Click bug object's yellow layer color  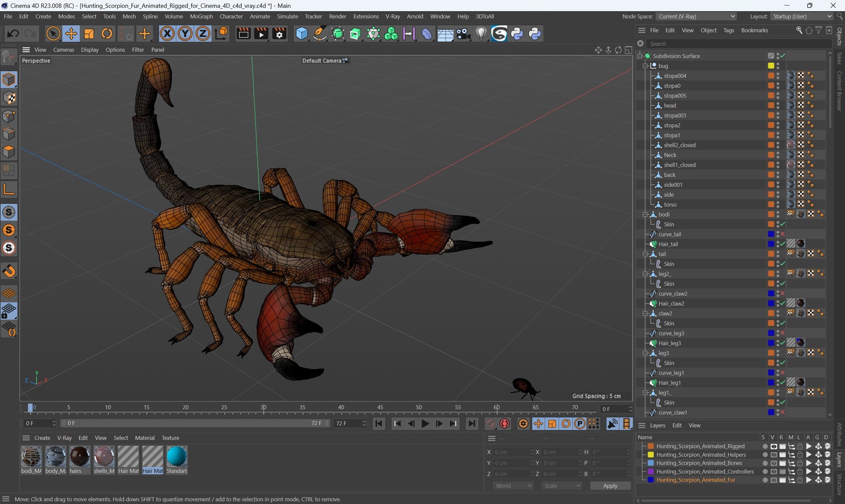tap(771, 66)
